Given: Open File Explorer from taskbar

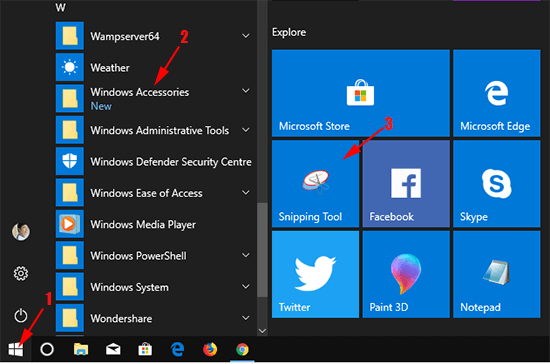Looking at the screenshot, I should point(81,349).
